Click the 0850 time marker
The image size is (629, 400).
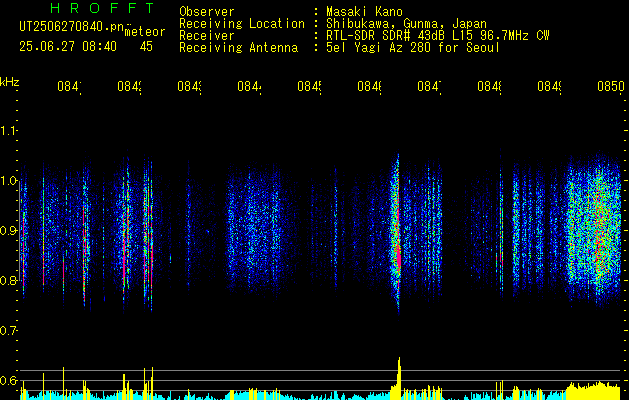coord(611,87)
